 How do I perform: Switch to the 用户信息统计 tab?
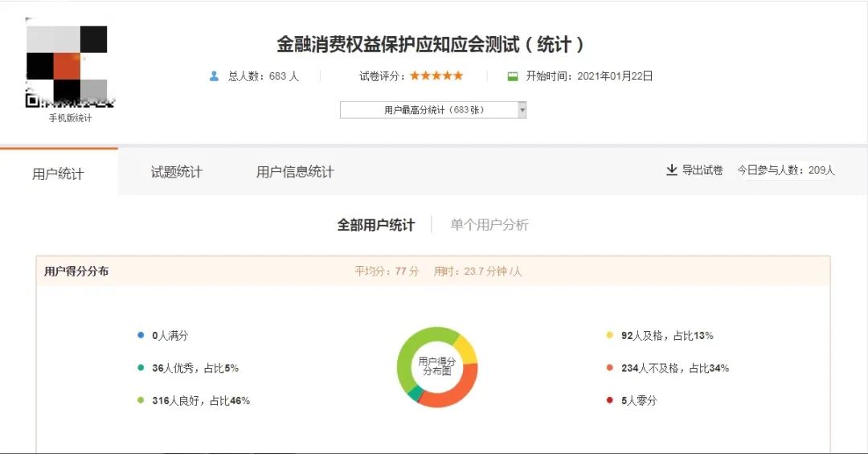[295, 172]
